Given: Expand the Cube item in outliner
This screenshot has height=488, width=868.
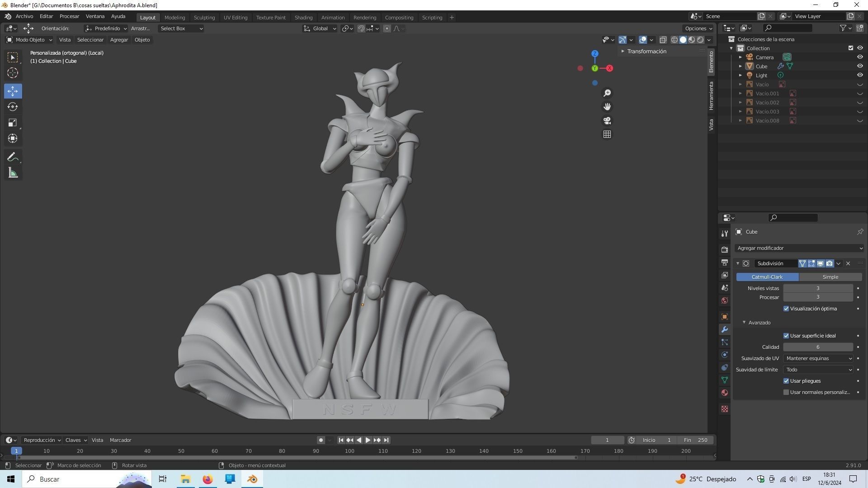Looking at the screenshot, I should coord(741,66).
